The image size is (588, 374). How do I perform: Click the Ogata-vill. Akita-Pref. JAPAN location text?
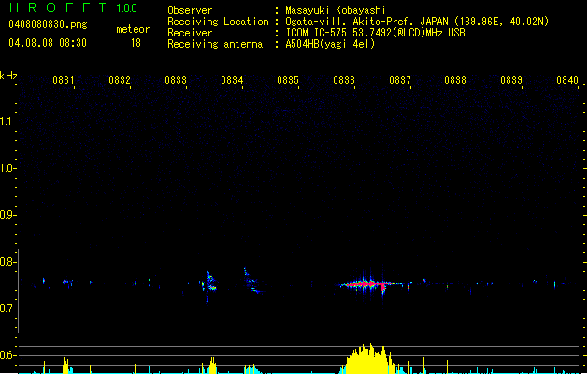pos(417,22)
